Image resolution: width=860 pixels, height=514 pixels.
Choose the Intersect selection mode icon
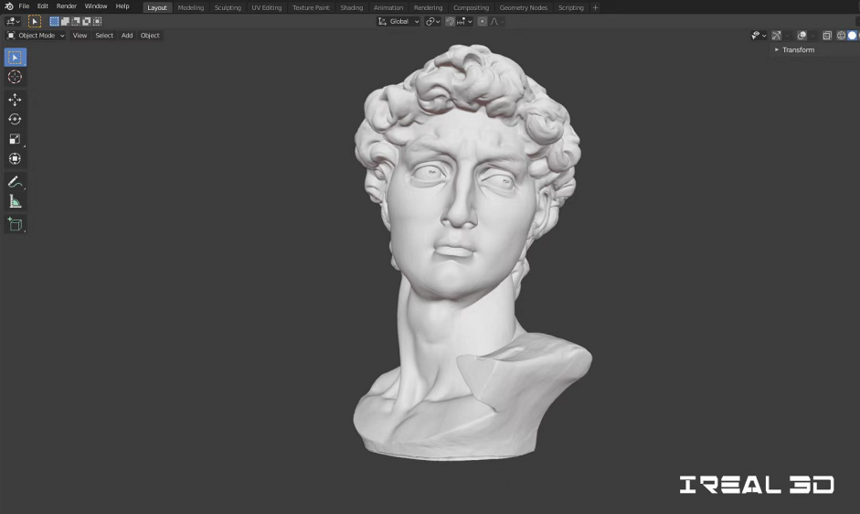[97, 21]
